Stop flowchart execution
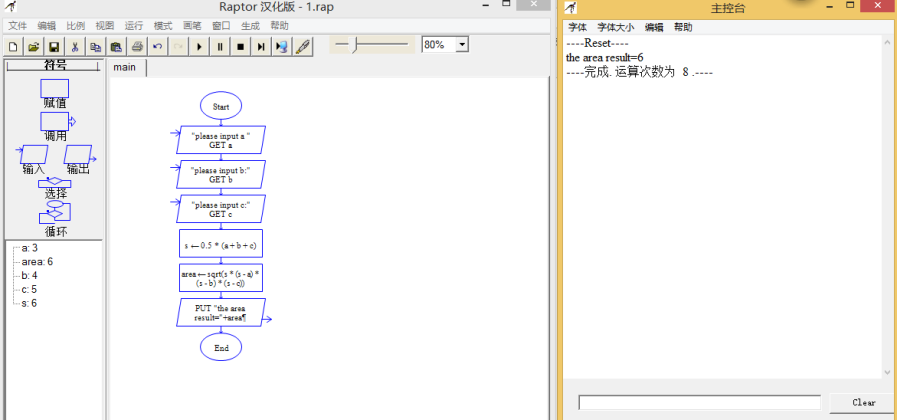898x420 pixels. 241,46
